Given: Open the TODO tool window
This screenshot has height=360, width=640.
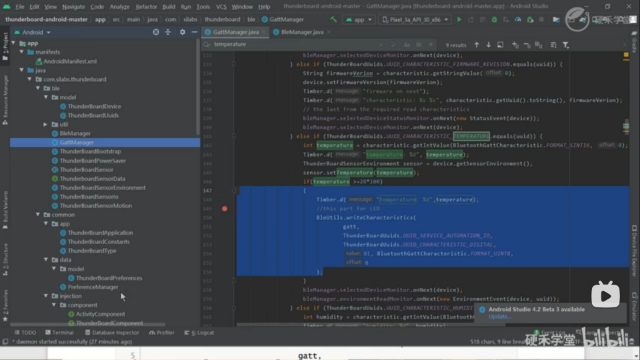Looking at the screenshot, I should pos(25,333).
